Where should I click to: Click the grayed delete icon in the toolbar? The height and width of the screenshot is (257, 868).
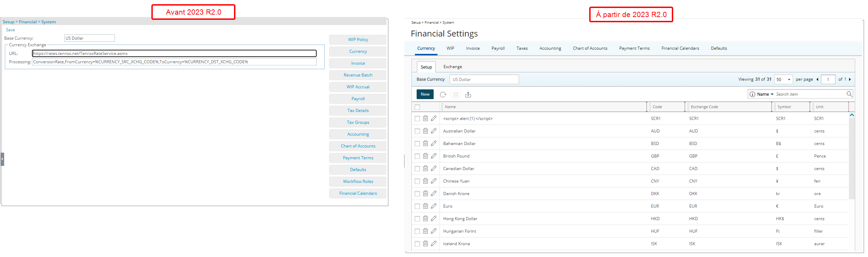(456, 95)
